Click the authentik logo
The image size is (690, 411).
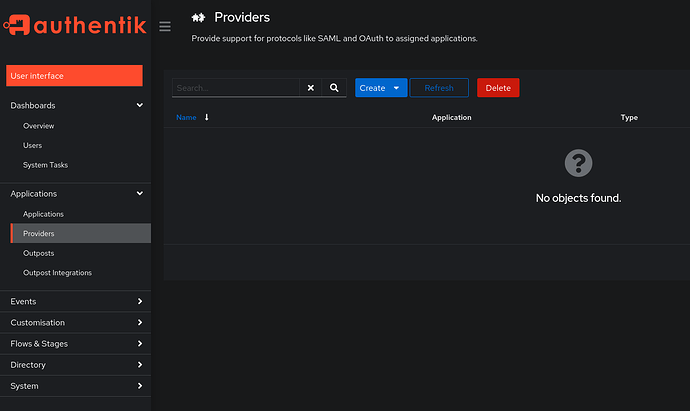tap(75, 25)
